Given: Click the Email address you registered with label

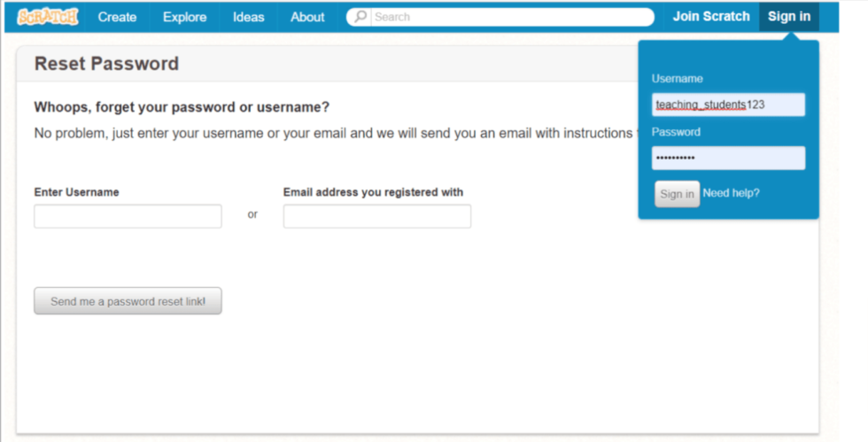Looking at the screenshot, I should 373,192.
